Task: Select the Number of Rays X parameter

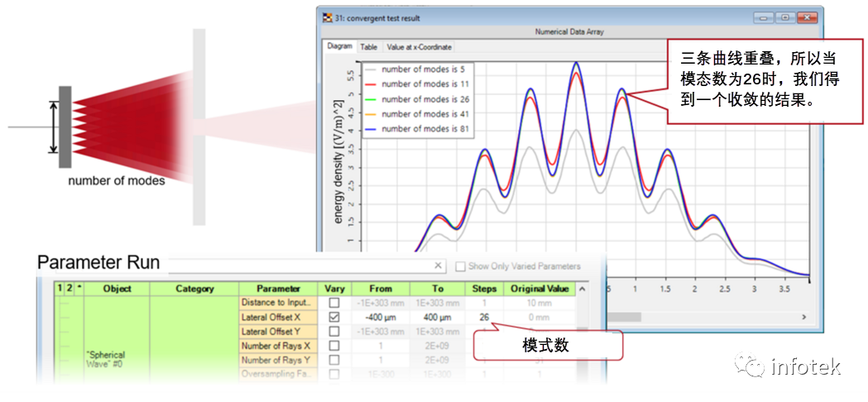Action: pos(278,346)
